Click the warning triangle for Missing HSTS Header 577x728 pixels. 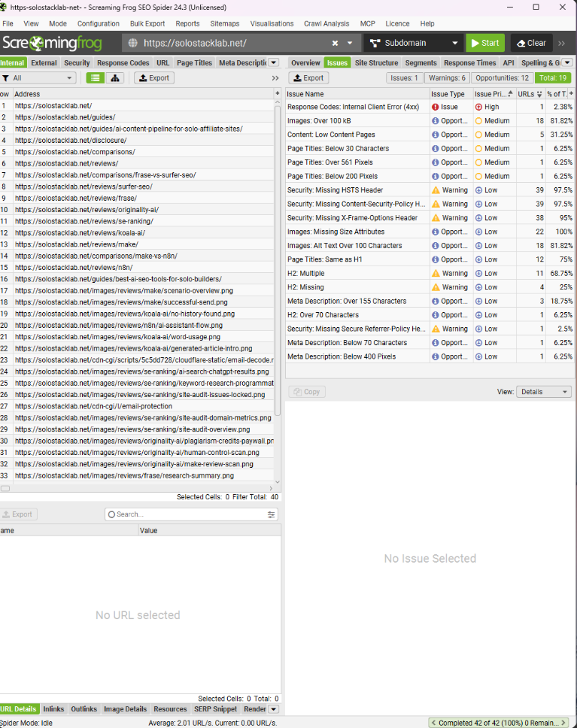pyautogui.click(x=436, y=190)
